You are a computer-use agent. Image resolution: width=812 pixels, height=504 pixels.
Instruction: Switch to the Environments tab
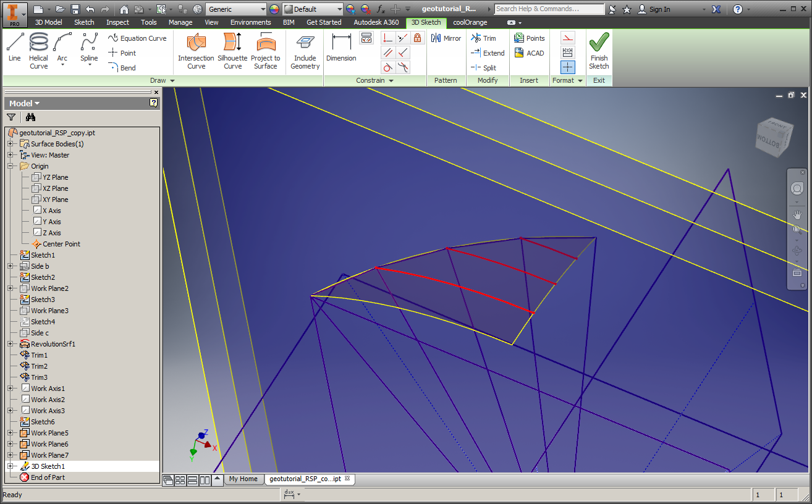coord(251,22)
